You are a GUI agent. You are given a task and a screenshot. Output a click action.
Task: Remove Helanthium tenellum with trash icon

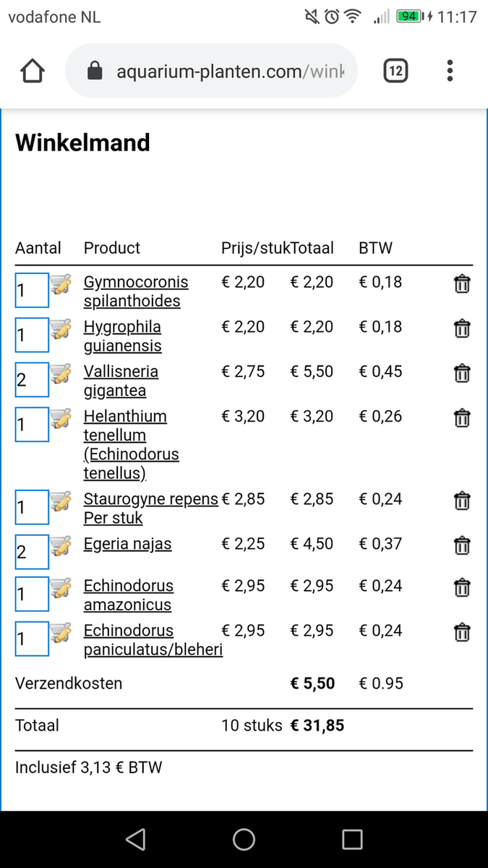pos(462,418)
